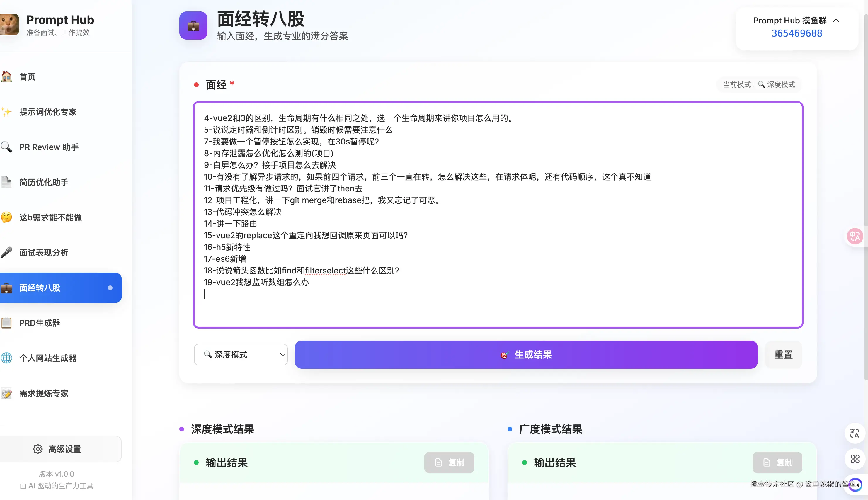Click the globe icon for 个人网站生成器
Image resolution: width=868 pixels, height=500 pixels.
click(x=6, y=358)
